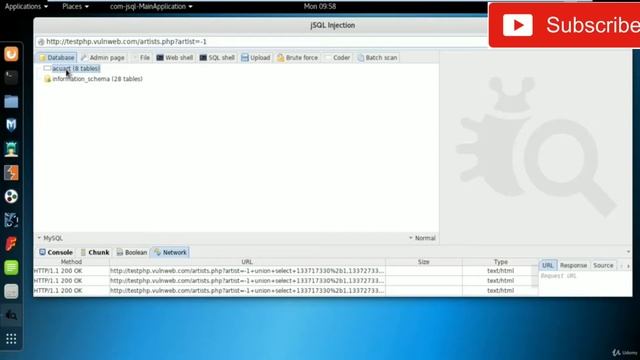Open the Normal strategy dropdown
The image size is (640, 360).
coord(422,238)
